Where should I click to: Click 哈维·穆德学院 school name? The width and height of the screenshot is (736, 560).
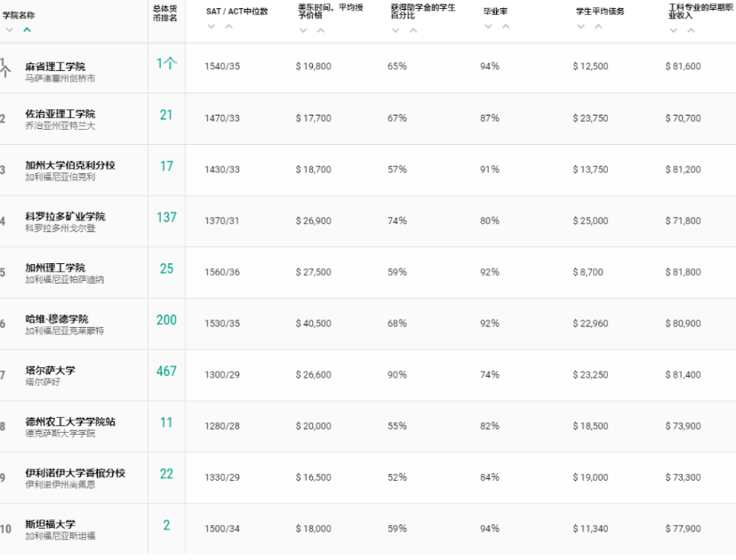pyautogui.click(x=57, y=319)
